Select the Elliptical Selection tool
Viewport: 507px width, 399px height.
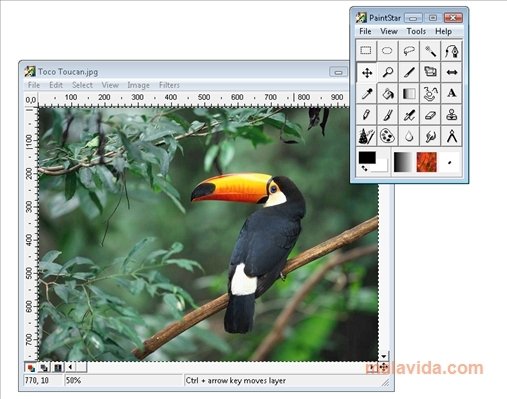point(387,51)
